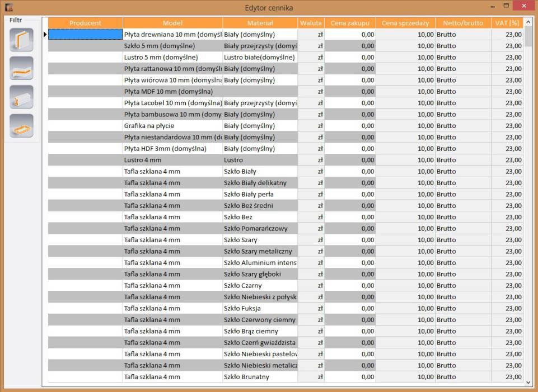Select the 'Płyta drewniana 10 mm' model cell
This screenshot has width=538, height=392.
[172, 34]
